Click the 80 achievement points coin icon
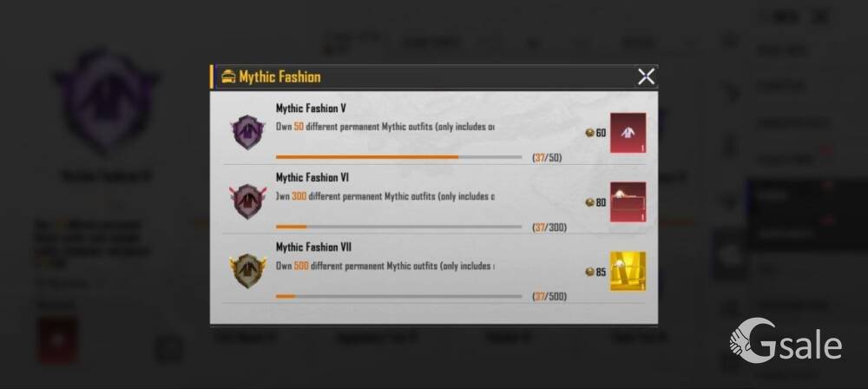868x389 pixels. (x=590, y=203)
